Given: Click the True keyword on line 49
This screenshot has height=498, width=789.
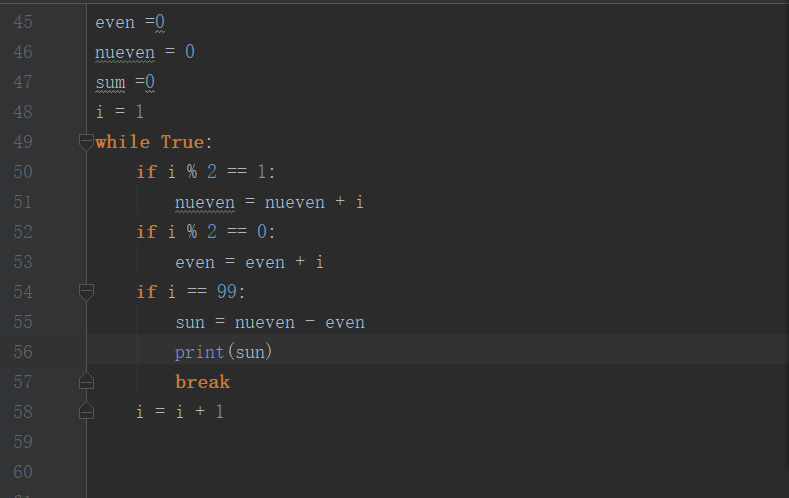Looking at the screenshot, I should point(182,142).
